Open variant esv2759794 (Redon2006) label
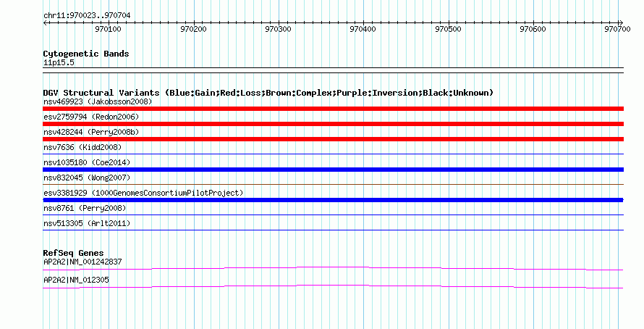Screen dimensions: 644x329 pos(91,117)
